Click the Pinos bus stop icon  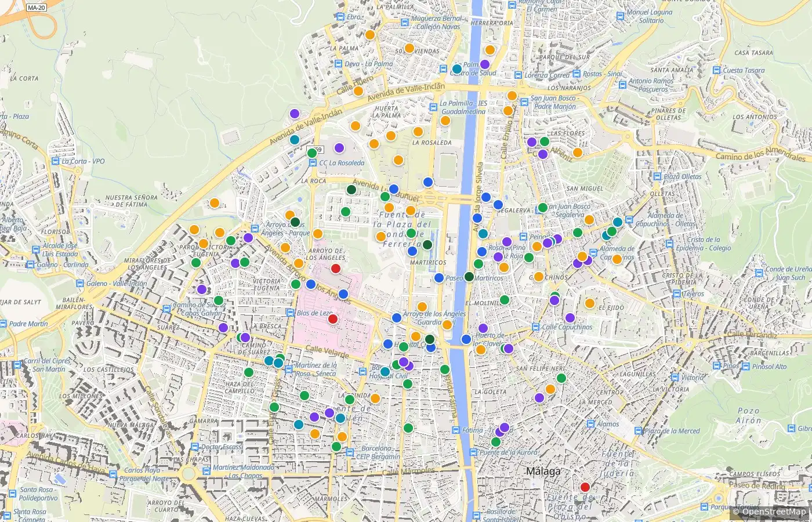pyautogui.click(x=717, y=367)
